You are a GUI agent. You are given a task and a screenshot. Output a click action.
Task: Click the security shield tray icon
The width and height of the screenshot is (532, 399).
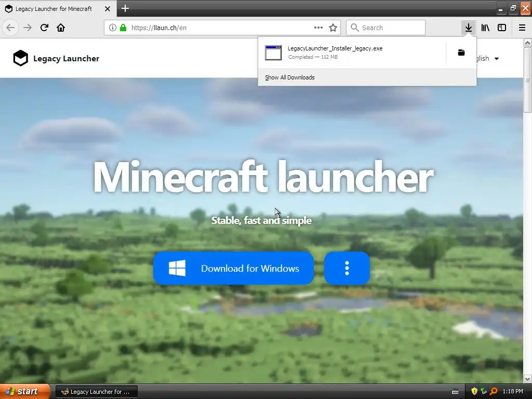point(474,391)
